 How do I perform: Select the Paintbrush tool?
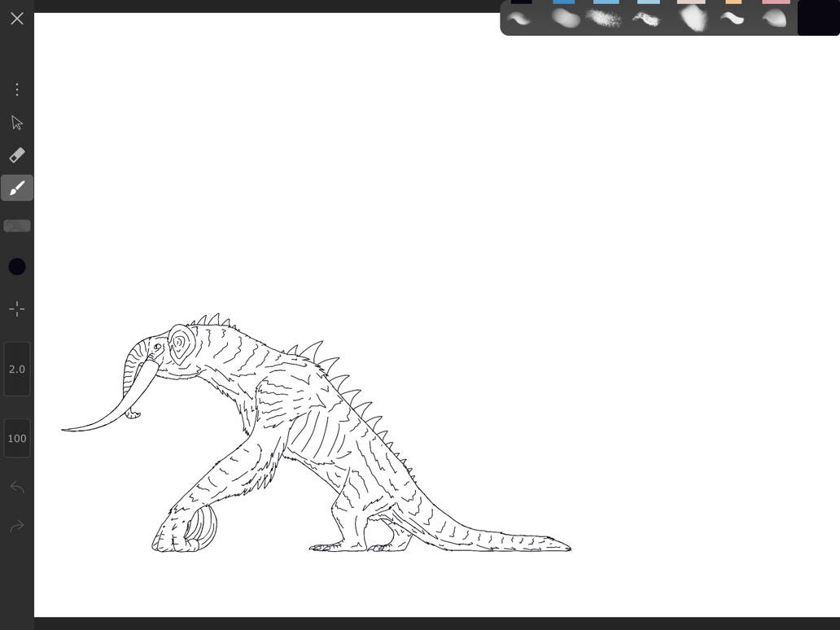click(x=17, y=188)
